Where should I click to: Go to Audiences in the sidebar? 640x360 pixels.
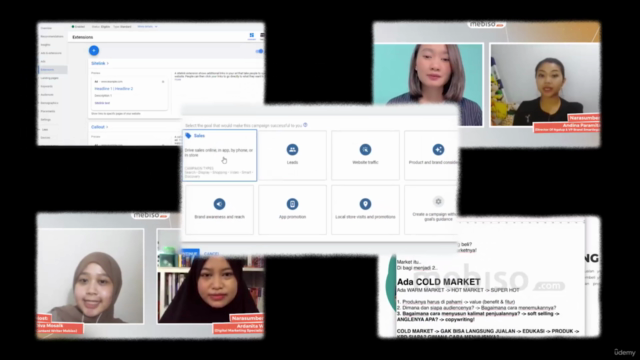(x=47, y=95)
